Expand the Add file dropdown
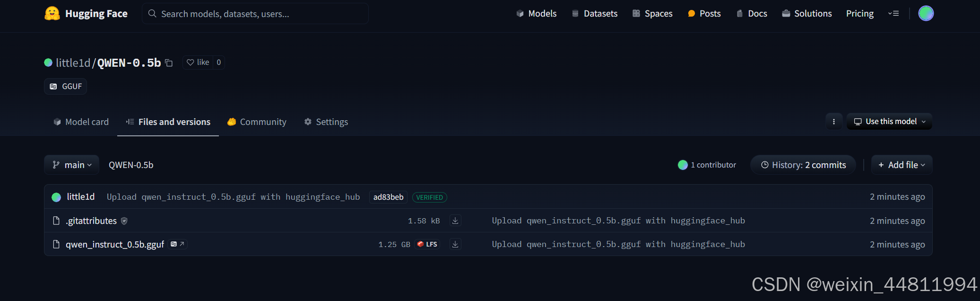 coord(902,165)
